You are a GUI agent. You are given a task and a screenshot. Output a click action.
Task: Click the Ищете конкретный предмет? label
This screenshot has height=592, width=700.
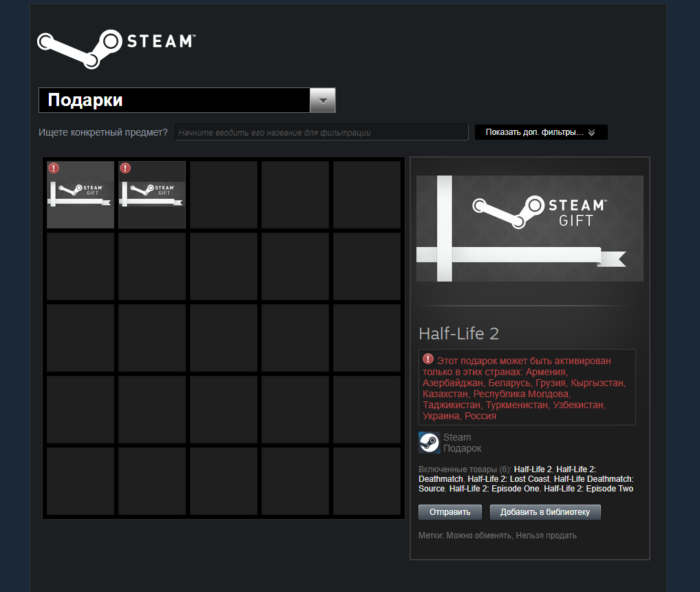coord(103,132)
